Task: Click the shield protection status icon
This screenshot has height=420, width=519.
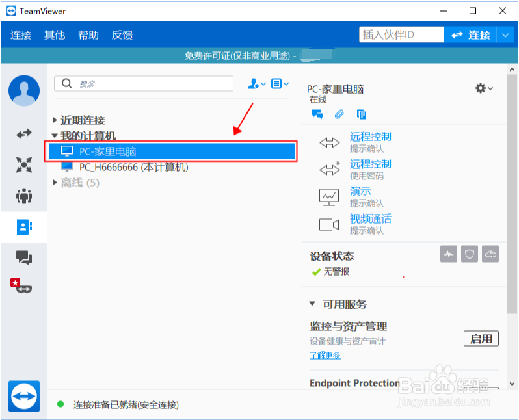Action: click(x=470, y=254)
